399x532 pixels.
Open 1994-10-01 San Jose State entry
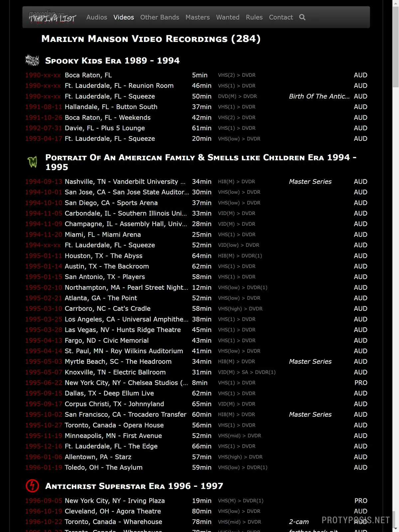tap(196, 192)
